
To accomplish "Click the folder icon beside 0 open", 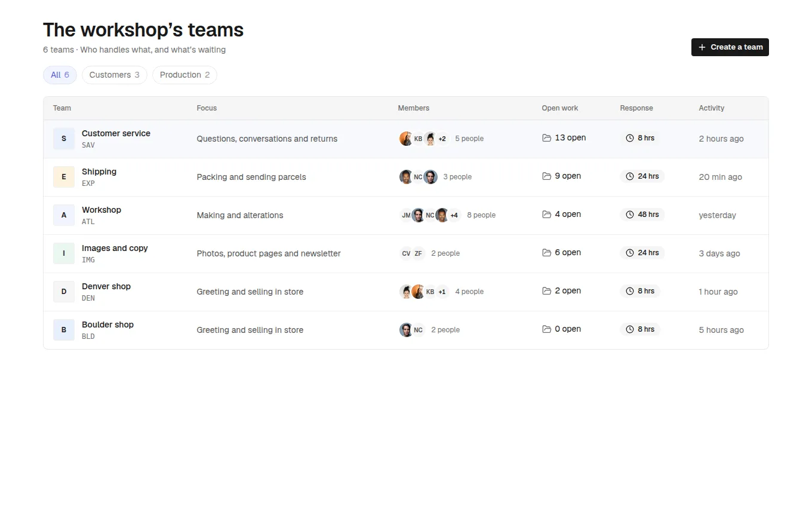I will [546, 329].
